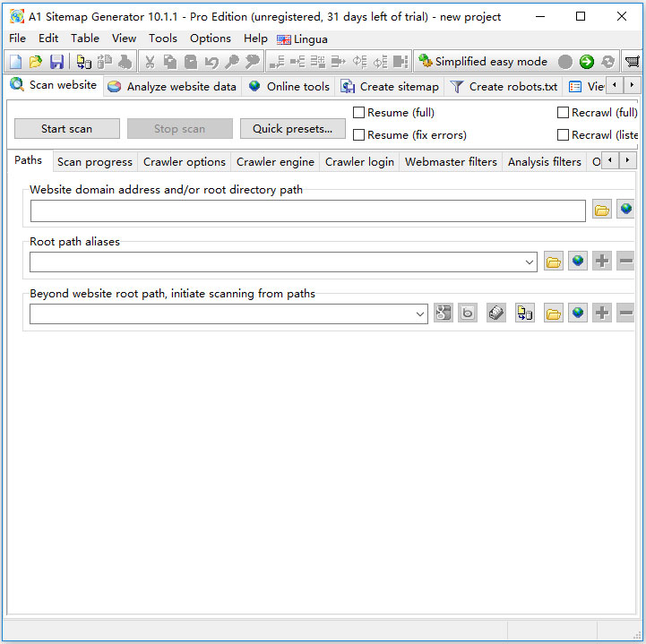The image size is (646, 644).
Task: Click the Start scan button
Action: pos(66,129)
